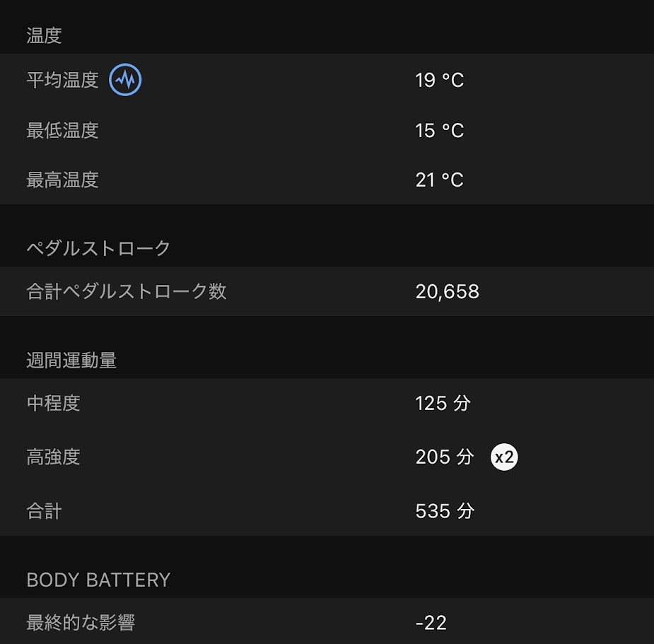
Task: Select the 最終的な影響 row label
Action: pyautogui.click(x=81, y=623)
